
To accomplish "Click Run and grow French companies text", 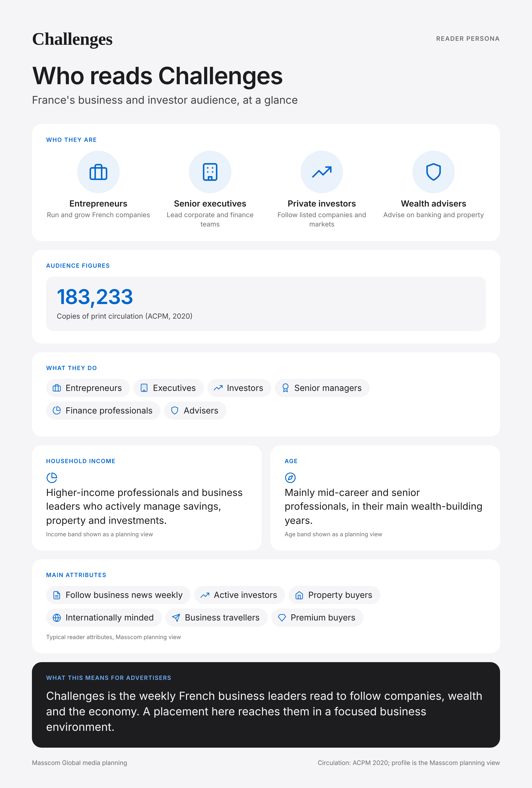I will (98, 215).
